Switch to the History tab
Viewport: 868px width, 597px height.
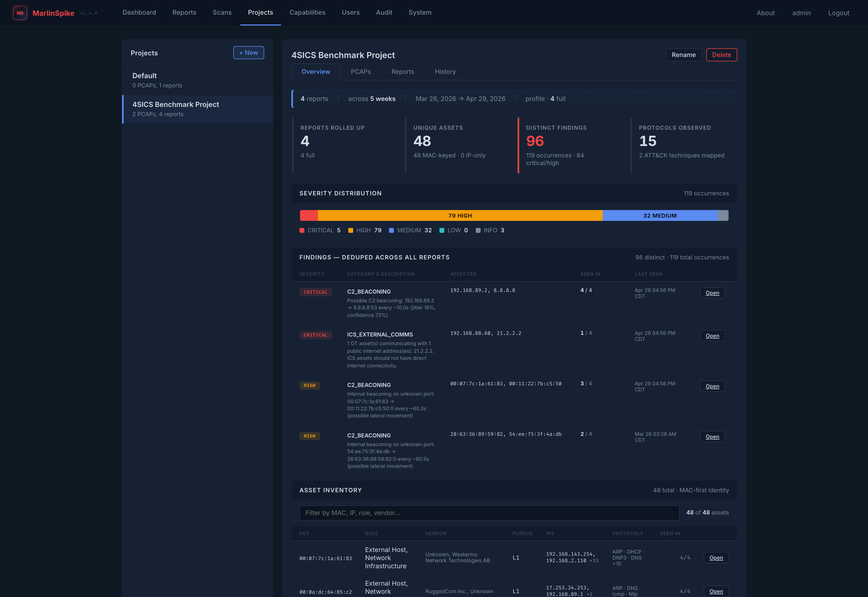click(445, 71)
